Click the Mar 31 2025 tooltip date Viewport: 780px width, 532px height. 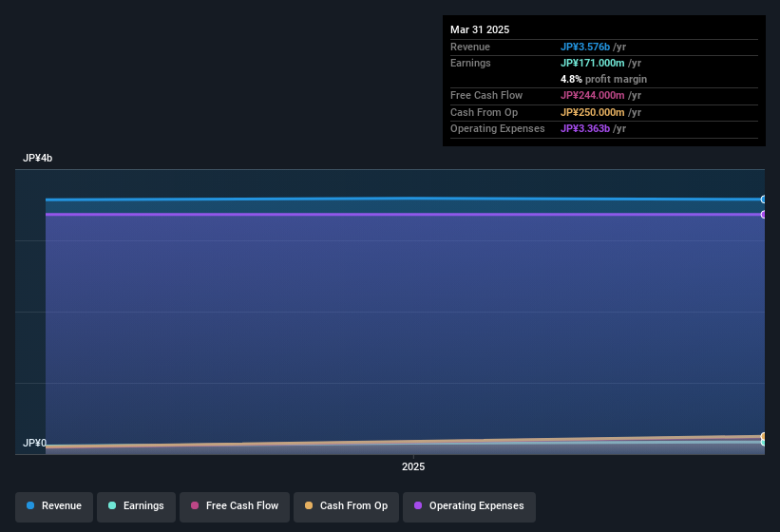(480, 29)
